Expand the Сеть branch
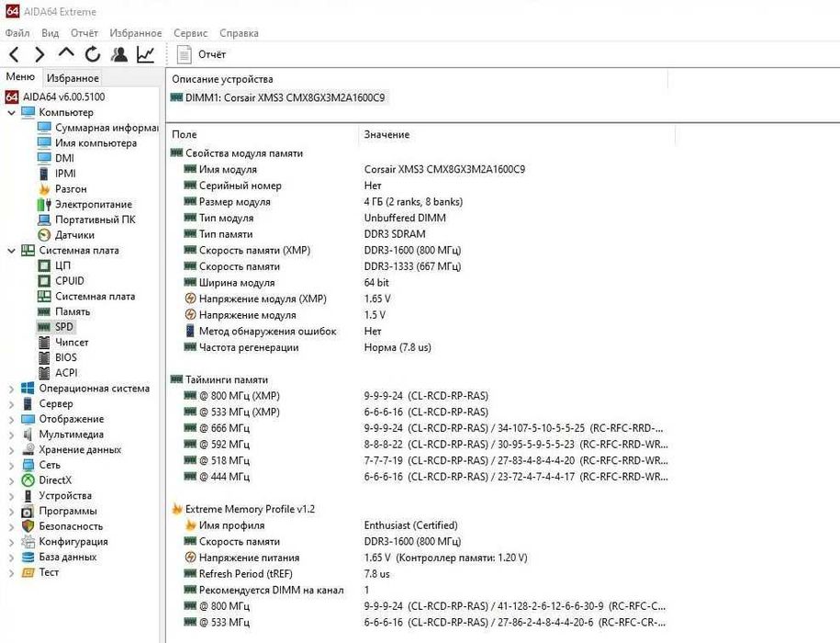This screenshot has height=643, width=840. 11,465
